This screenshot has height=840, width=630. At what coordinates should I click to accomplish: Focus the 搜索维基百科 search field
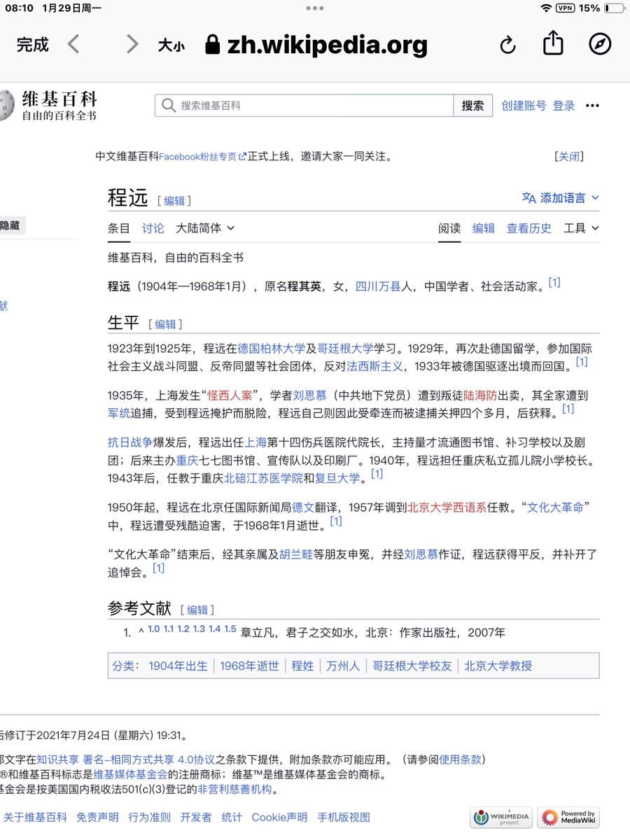[x=304, y=106]
